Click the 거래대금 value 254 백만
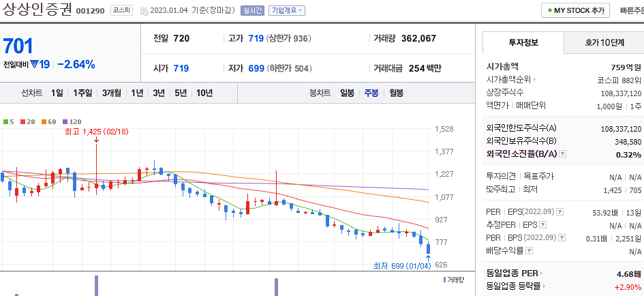 pyautogui.click(x=425, y=68)
